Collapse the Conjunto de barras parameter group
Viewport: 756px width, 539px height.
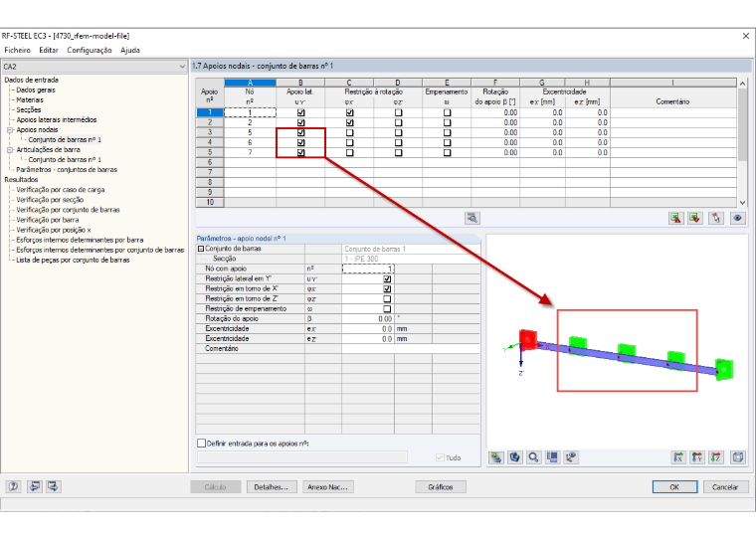pyautogui.click(x=201, y=249)
